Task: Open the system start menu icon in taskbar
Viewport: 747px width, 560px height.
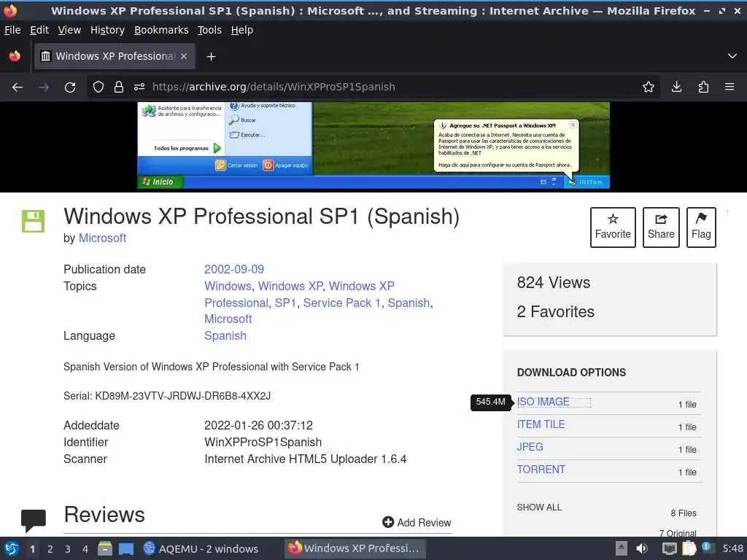Action: click(x=12, y=548)
